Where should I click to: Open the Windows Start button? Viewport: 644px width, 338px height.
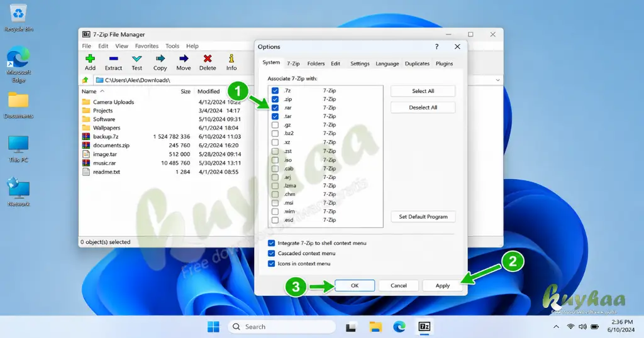point(214,327)
